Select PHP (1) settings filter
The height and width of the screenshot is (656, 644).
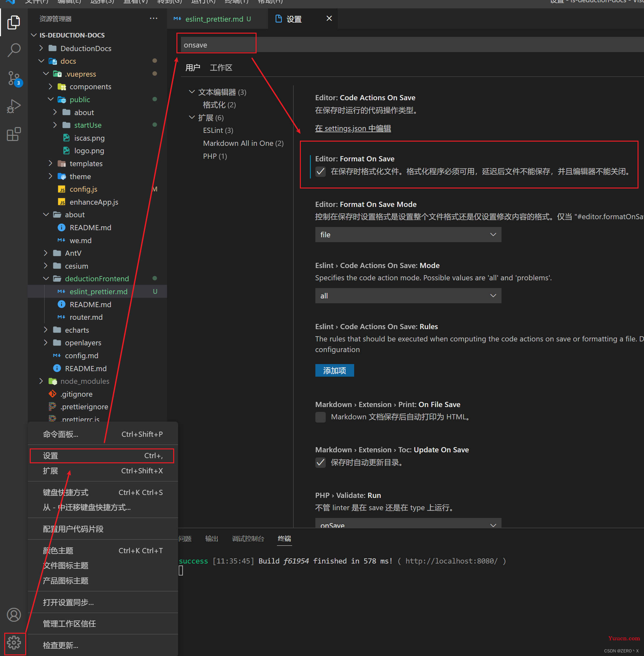pos(215,156)
